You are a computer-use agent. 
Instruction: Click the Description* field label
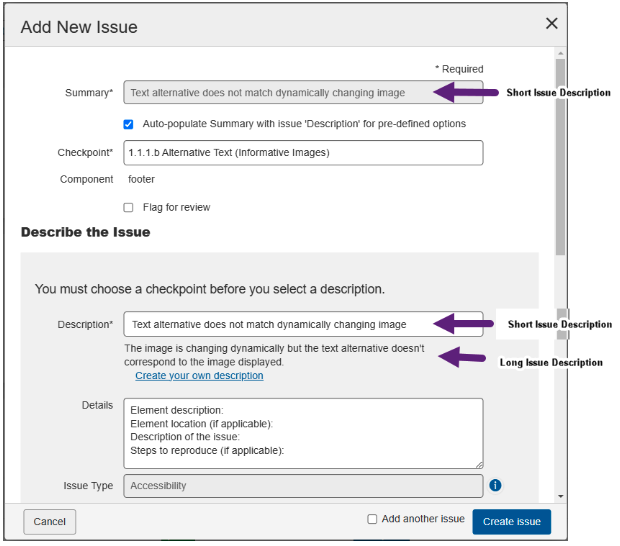click(85, 325)
